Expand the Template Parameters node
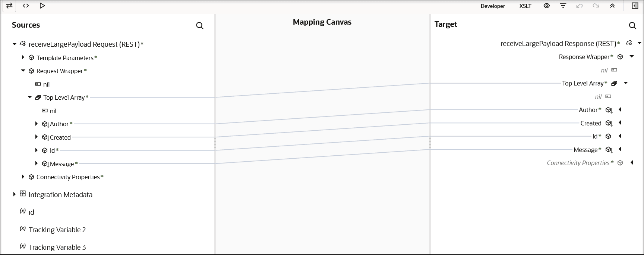 (23, 57)
